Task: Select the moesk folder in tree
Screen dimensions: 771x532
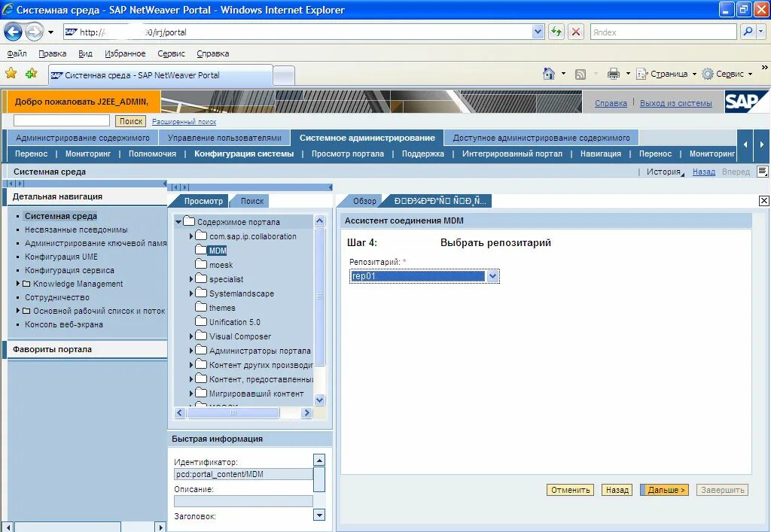Action: pyautogui.click(x=214, y=265)
